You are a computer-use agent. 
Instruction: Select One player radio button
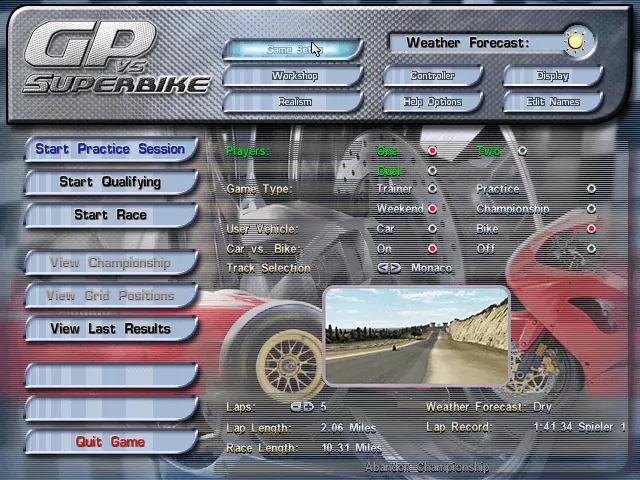pyautogui.click(x=432, y=151)
